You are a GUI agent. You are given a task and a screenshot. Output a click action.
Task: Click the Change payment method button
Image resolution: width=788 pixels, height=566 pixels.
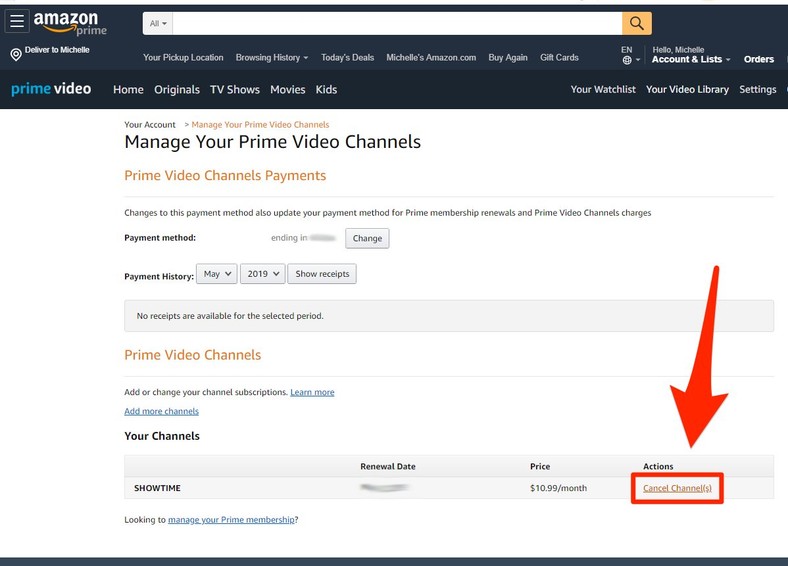point(367,238)
